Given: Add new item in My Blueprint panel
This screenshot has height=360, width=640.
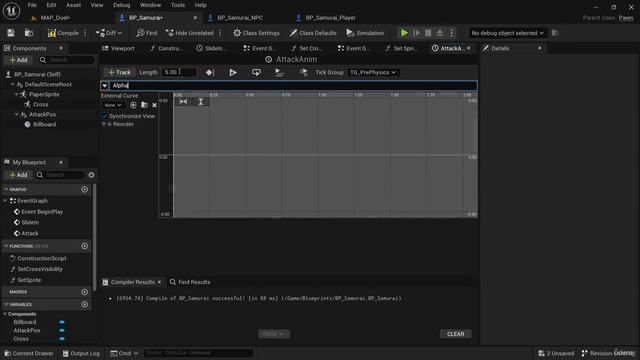Looking at the screenshot, I should pyautogui.click(x=18, y=175).
